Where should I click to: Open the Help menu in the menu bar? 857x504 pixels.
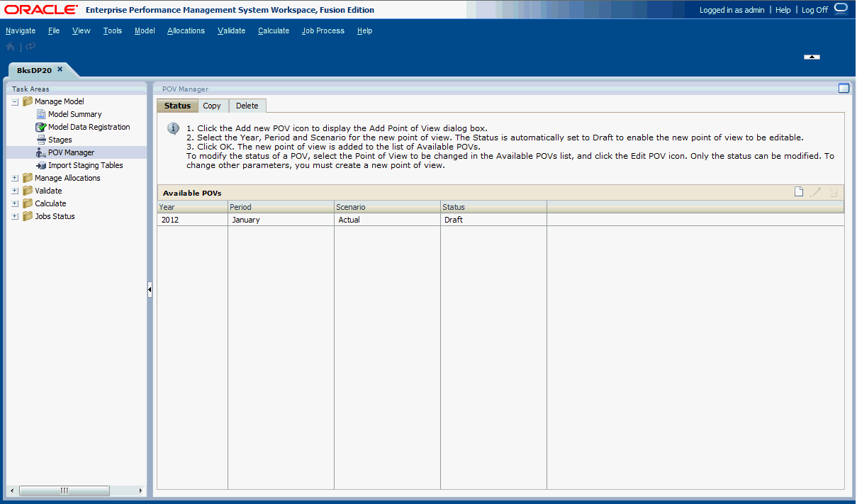365,30
